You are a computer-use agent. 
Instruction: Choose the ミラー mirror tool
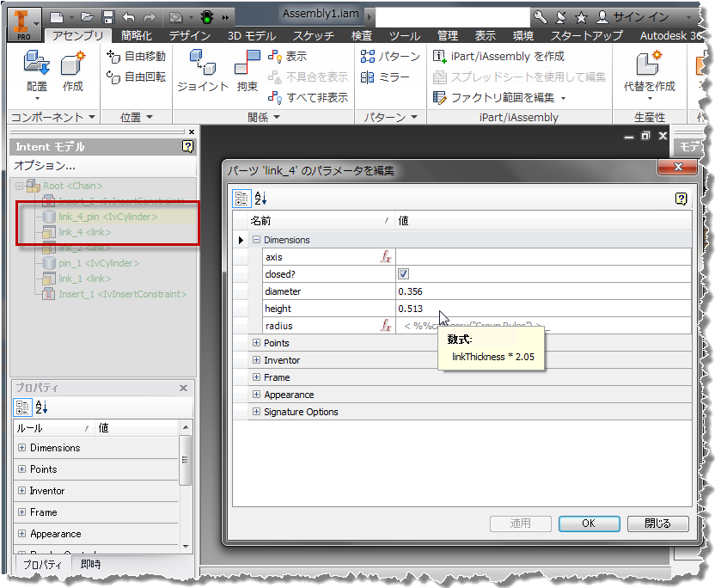click(x=385, y=77)
